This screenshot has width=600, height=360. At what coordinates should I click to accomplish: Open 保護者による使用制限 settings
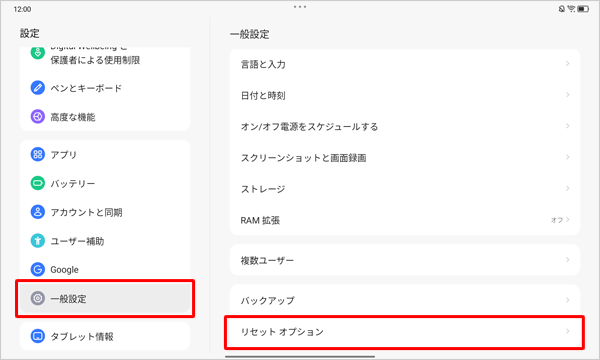point(105,56)
